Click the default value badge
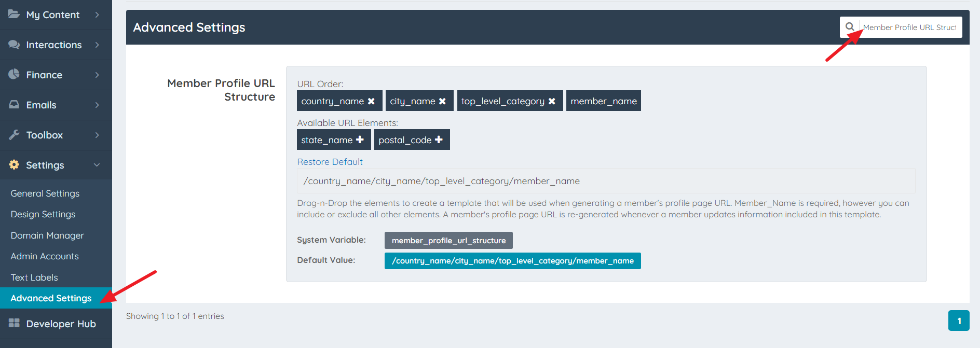The width and height of the screenshot is (980, 348). pos(513,261)
